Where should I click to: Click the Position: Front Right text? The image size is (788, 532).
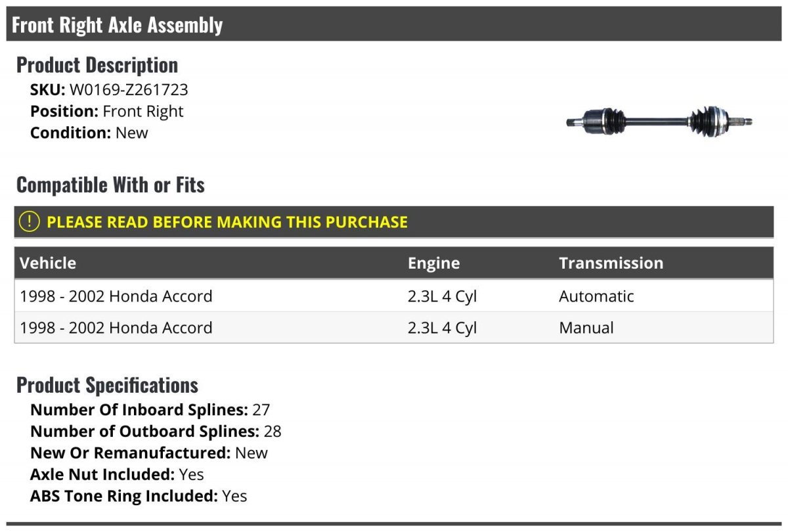point(107,112)
